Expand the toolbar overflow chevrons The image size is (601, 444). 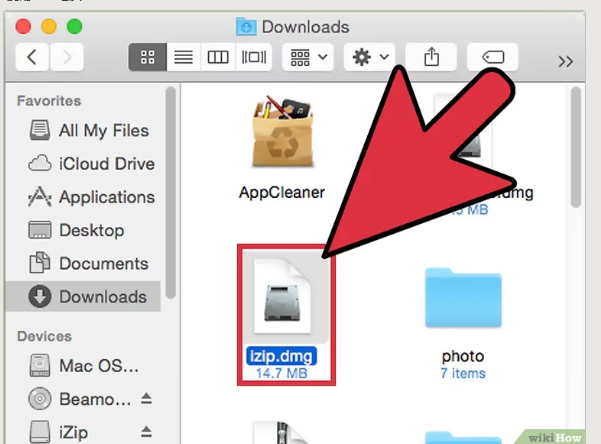coord(565,61)
